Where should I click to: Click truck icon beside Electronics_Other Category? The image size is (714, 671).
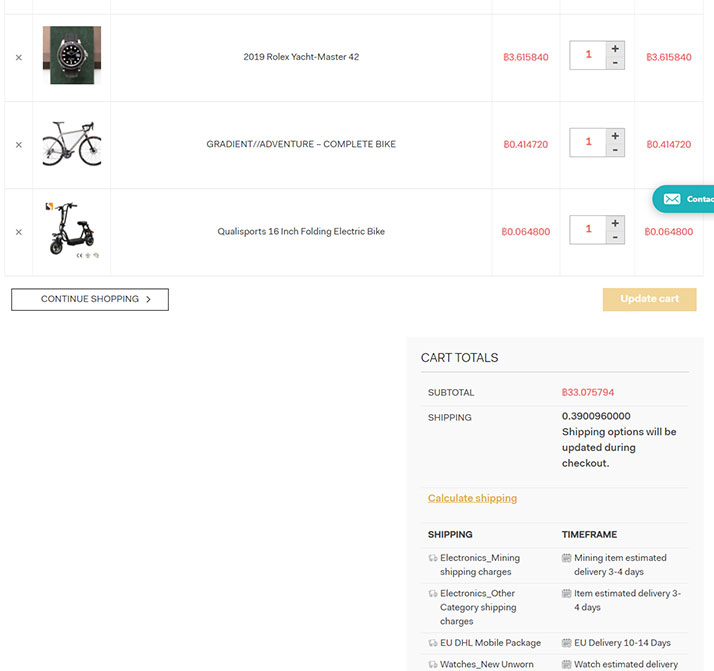[x=433, y=594]
